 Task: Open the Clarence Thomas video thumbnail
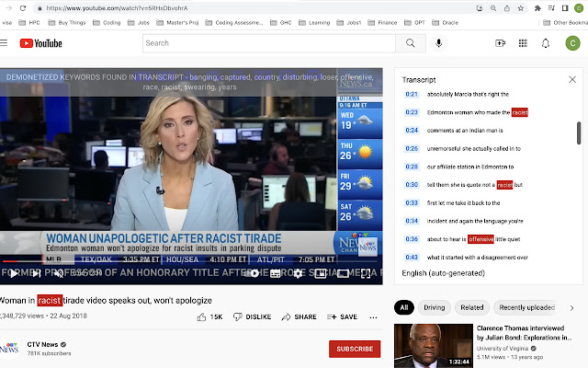pos(434,346)
